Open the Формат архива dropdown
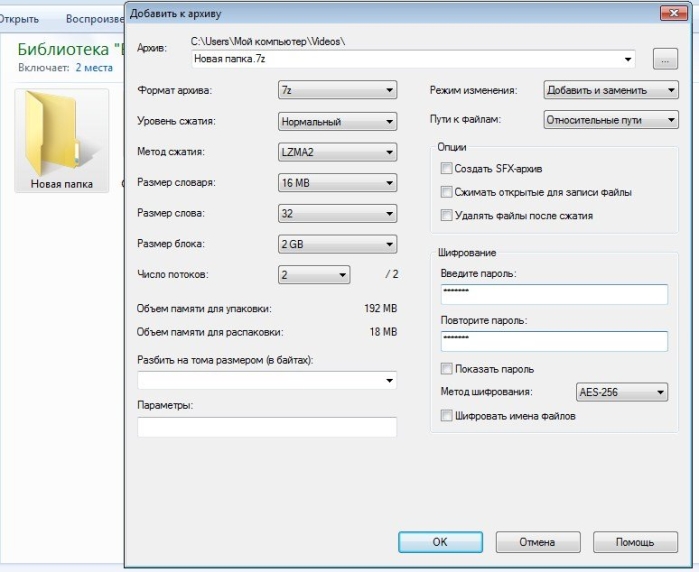699x572 pixels. [x=337, y=90]
